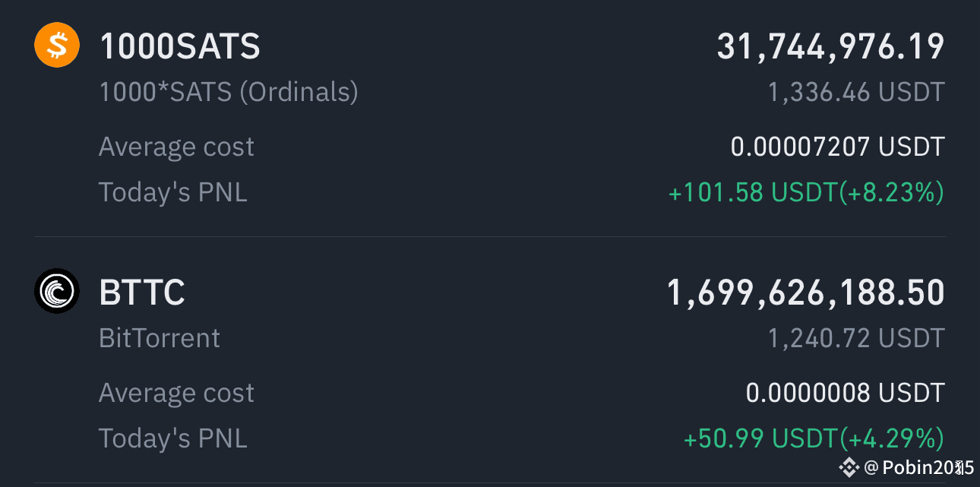
Task: Select the BitTorrent subtitle text
Action: point(160,338)
